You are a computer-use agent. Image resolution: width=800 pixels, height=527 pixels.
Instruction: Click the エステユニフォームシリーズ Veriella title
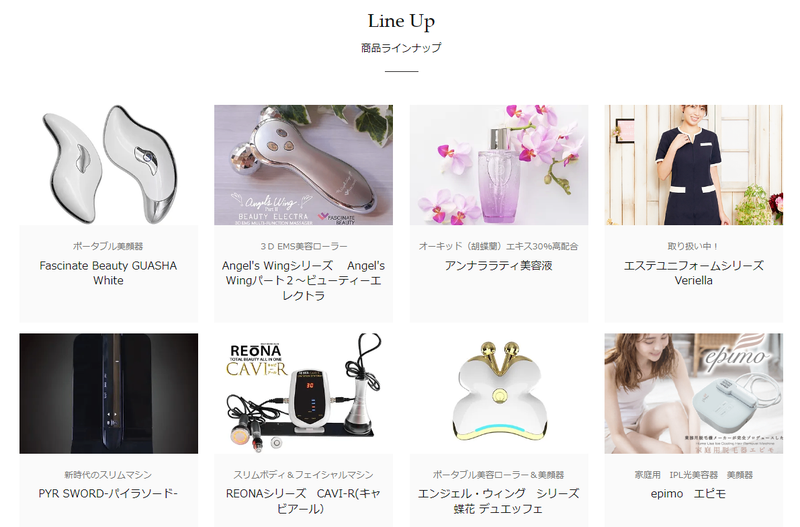[693, 273]
